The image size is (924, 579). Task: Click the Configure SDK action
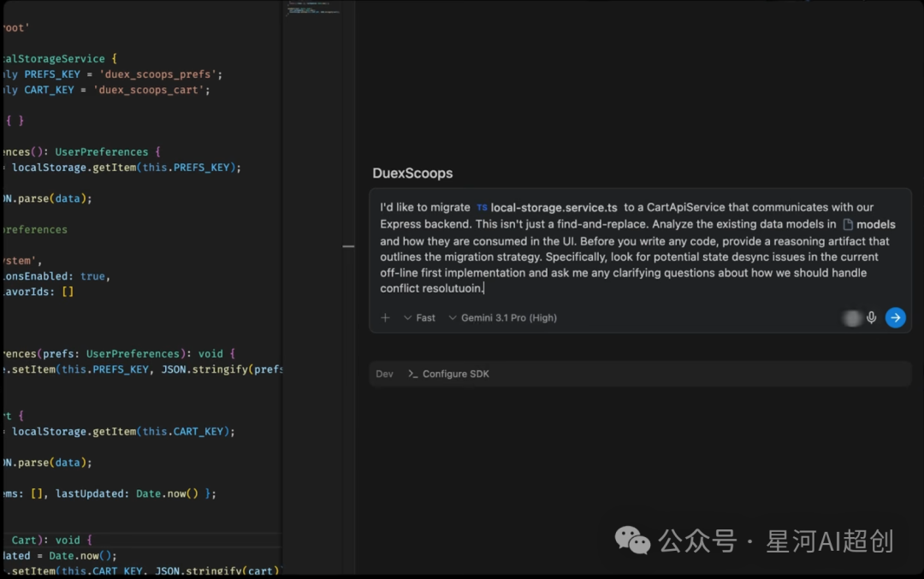pos(454,374)
